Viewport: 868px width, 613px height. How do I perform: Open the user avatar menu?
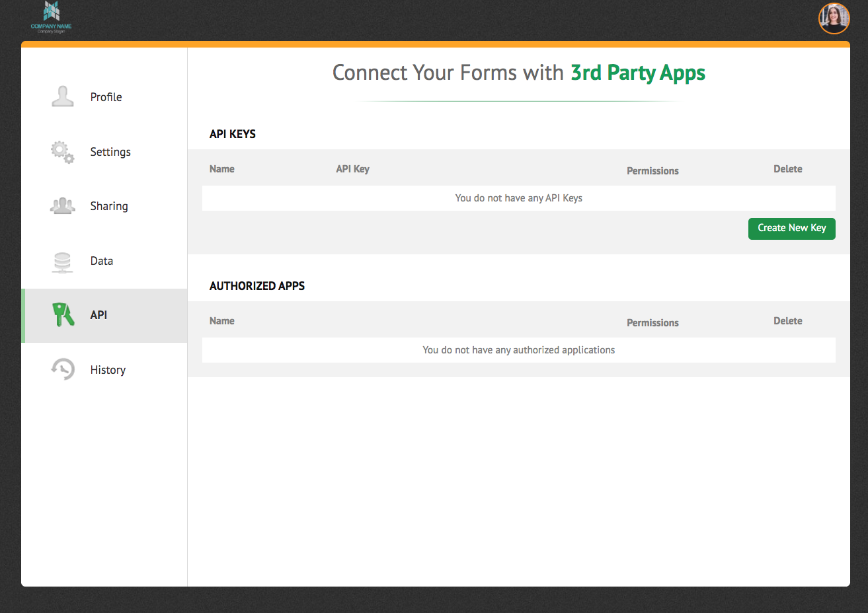pos(834,18)
